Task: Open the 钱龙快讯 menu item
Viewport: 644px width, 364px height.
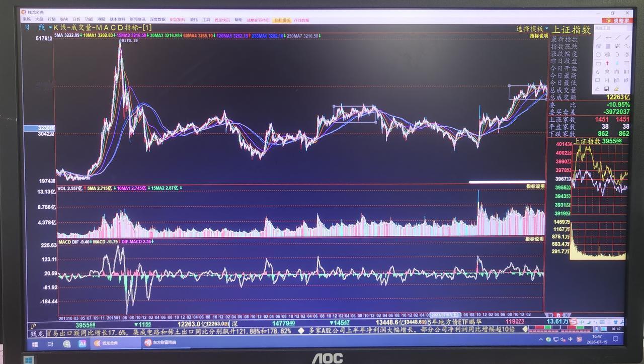Action: point(223,20)
